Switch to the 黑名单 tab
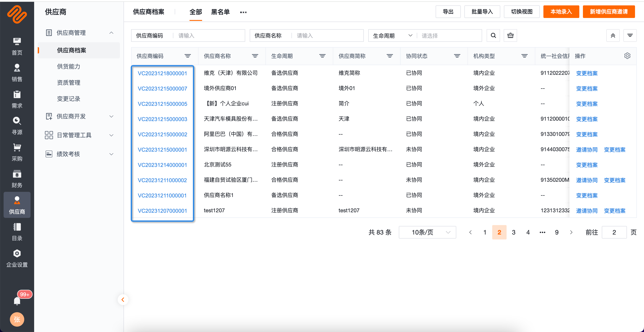644x332 pixels. [x=220, y=12]
